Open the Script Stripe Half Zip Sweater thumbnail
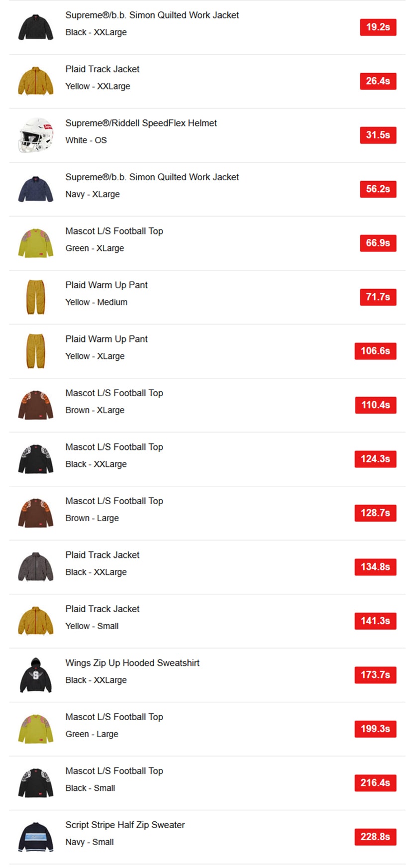The image size is (408, 868). 36,837
